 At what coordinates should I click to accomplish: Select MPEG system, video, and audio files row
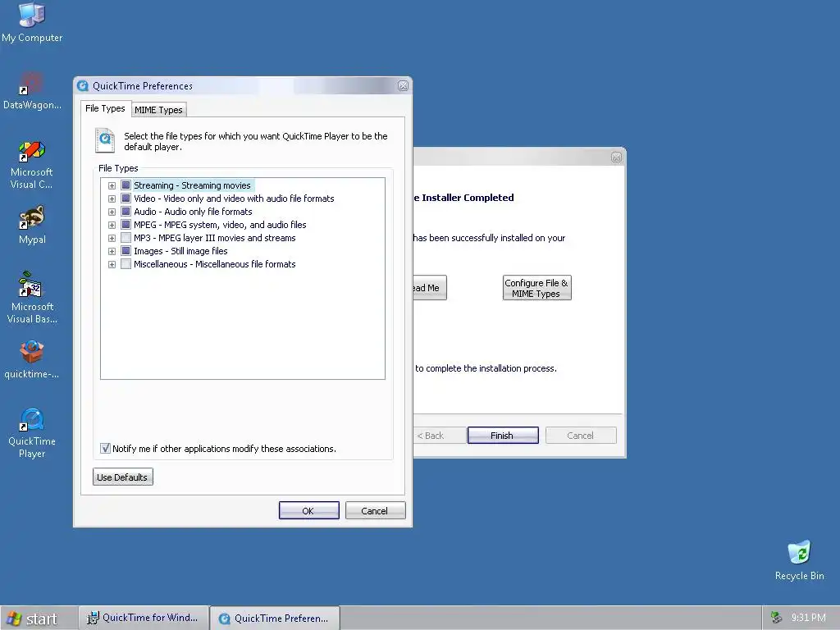click(x=220, y=225)
